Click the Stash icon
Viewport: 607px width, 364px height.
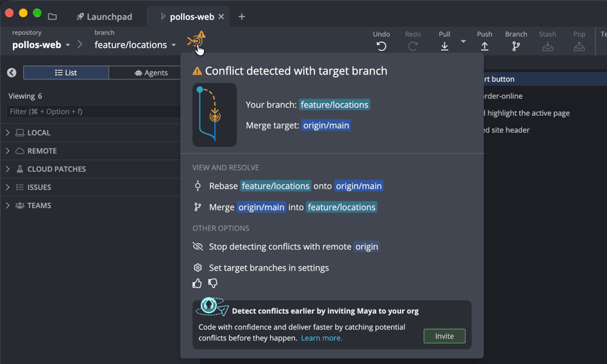(548, 47)
